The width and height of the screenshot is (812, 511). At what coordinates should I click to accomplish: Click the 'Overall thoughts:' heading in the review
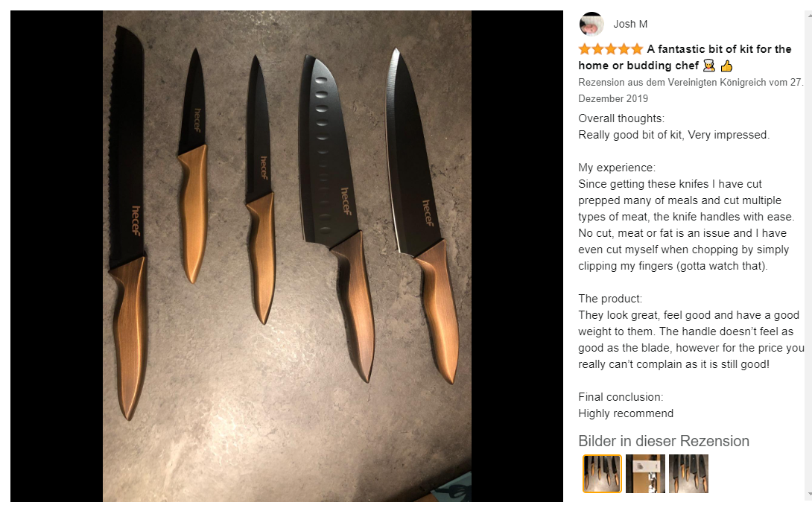coord(621,118)
